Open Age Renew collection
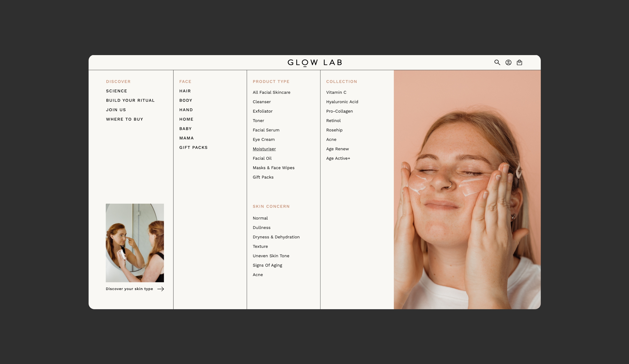Viewport: 629px width, 364px height. pyautogui.click(x=338, y=149)
